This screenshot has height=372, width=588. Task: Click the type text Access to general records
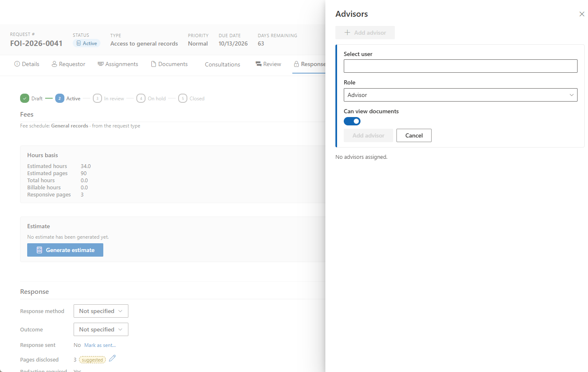point(144,43)
